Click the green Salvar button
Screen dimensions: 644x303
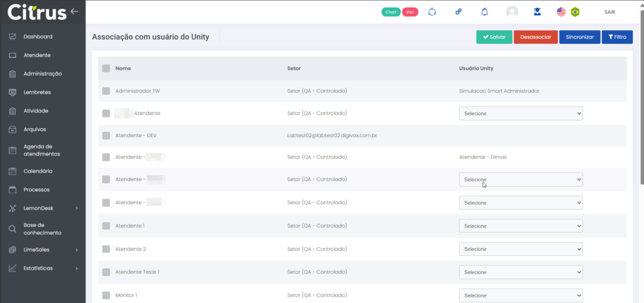coord(494,37)
